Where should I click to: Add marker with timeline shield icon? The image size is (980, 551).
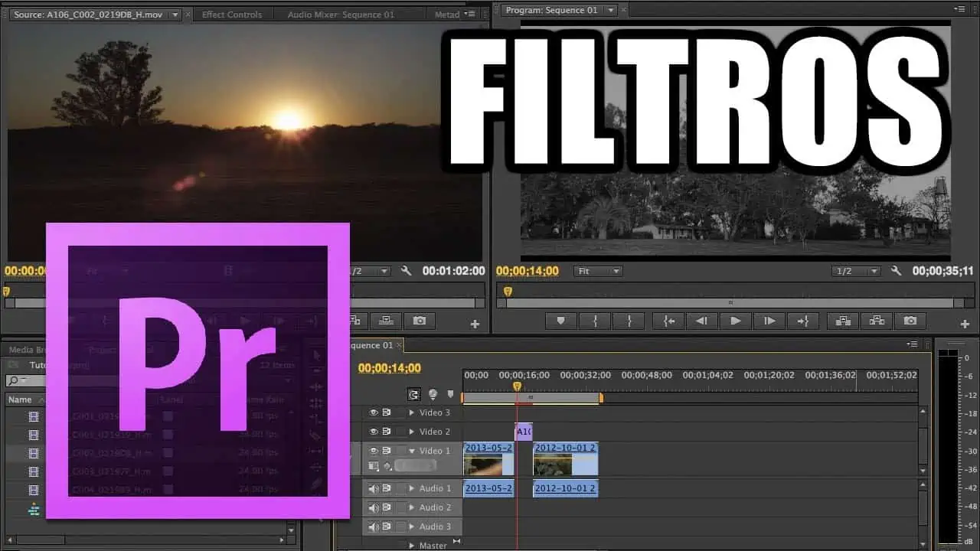point(451,395)
